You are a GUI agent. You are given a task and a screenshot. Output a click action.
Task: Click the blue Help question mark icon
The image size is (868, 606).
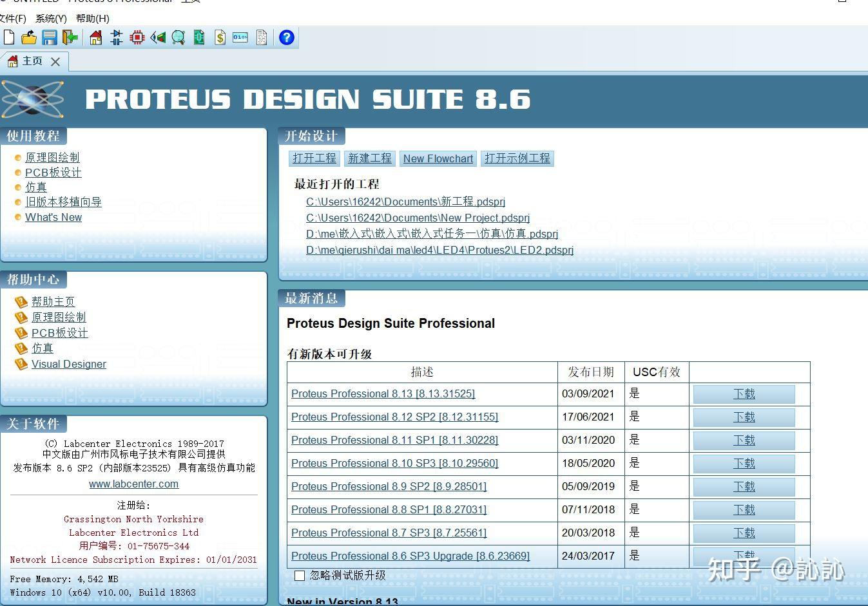pos(287,37)
